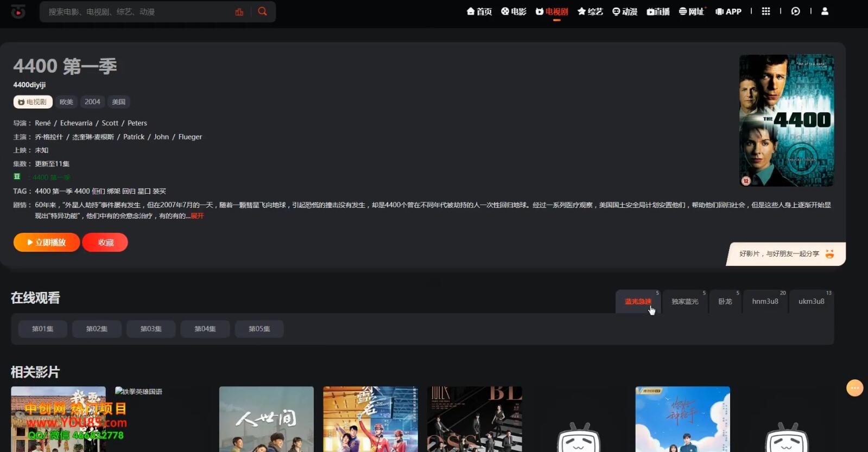
Task: Type in the search input field
Action: [136, 12]
